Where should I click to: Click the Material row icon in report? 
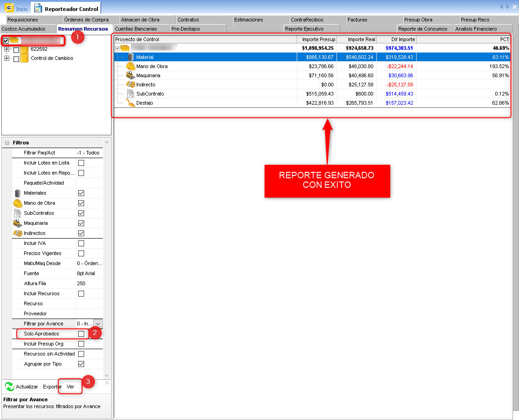pos(131,57)
